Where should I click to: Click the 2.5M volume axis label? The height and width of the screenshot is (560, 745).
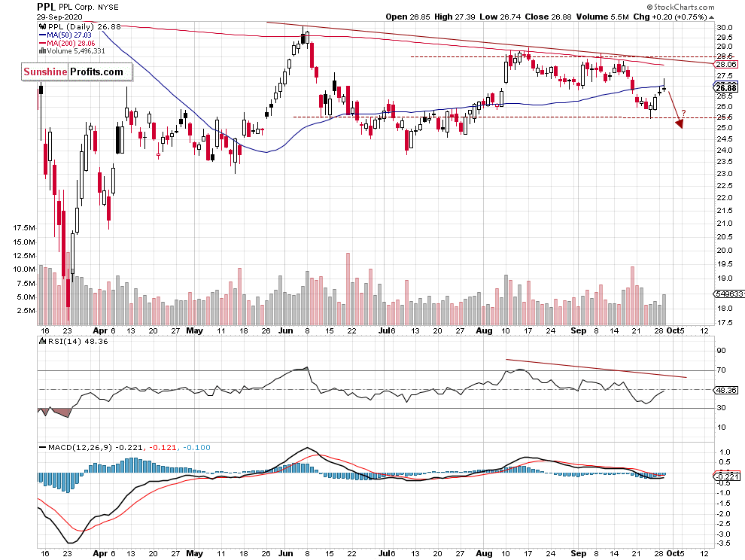26,310
